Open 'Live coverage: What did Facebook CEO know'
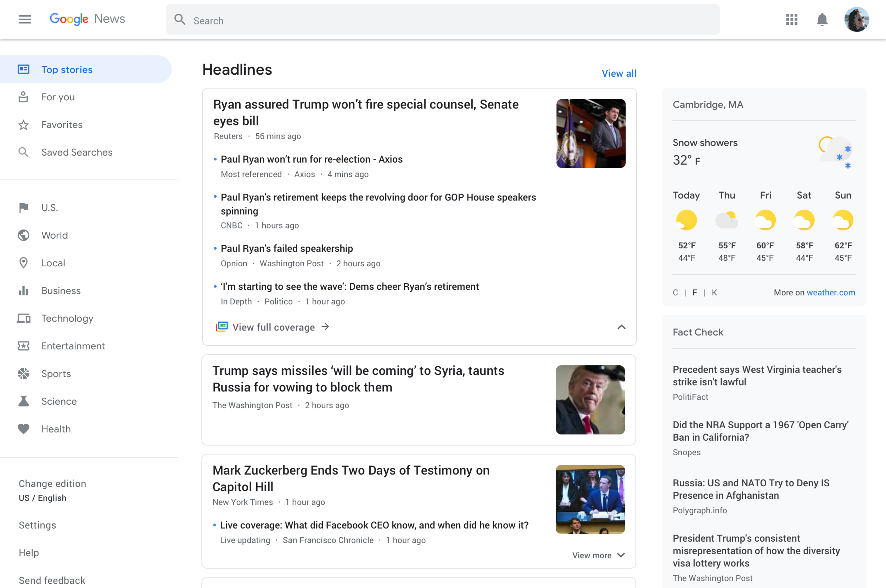This screenshot has width=886, height=588. click(374, 525)
